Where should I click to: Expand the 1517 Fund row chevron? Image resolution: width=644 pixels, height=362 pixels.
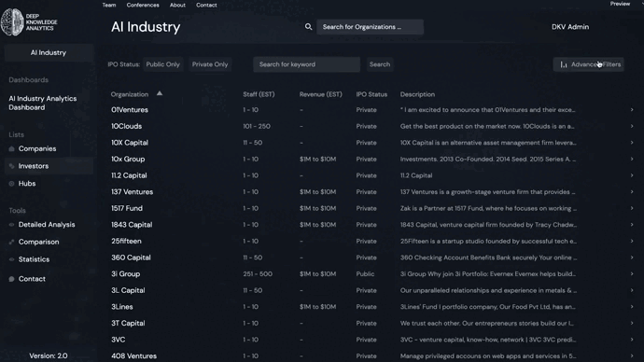click(632, 208)
